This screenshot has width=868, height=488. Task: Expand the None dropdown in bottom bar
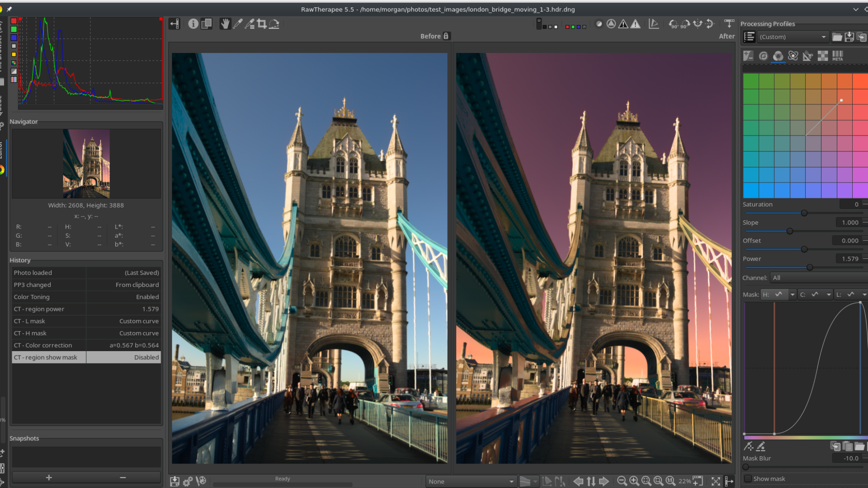click(471, 481)
